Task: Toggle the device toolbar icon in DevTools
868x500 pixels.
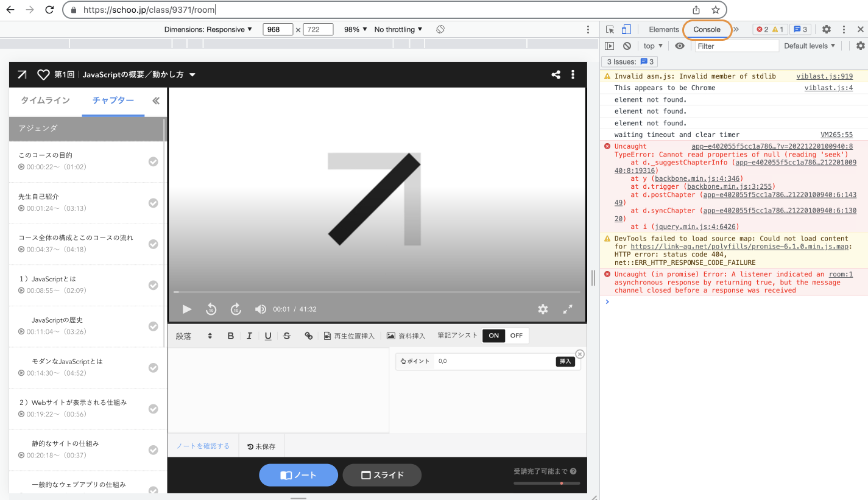Action: (626, 29)
